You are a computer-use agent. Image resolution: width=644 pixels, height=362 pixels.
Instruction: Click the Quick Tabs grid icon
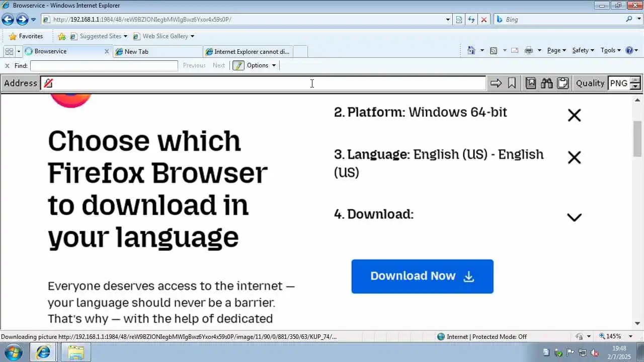click(9, 51)
